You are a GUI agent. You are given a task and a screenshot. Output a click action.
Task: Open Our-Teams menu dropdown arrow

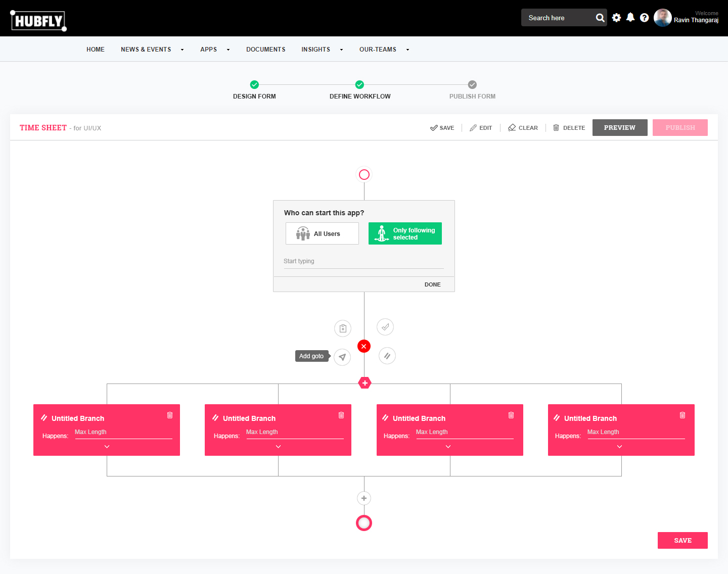point(407,50)
